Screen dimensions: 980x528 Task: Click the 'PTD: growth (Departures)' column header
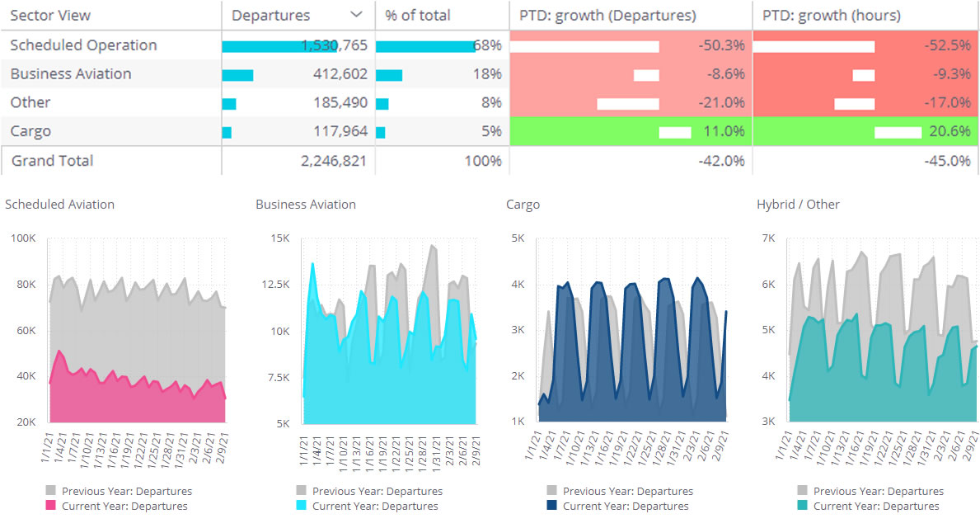click(607, 16)
